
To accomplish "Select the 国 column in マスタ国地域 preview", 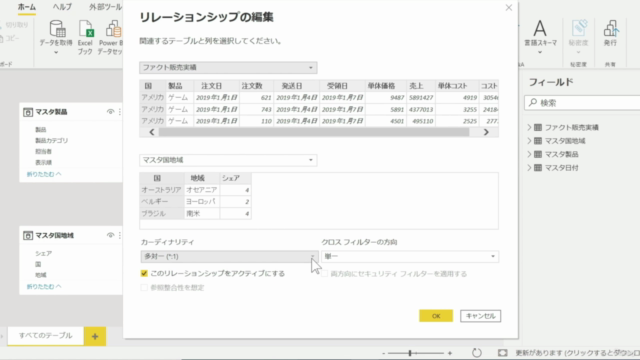I will tap(157, 178).
